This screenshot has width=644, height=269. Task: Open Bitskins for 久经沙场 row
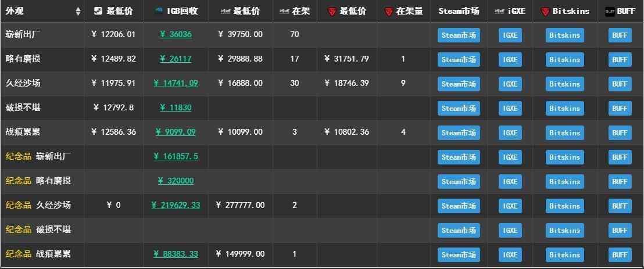click(565, 84)
